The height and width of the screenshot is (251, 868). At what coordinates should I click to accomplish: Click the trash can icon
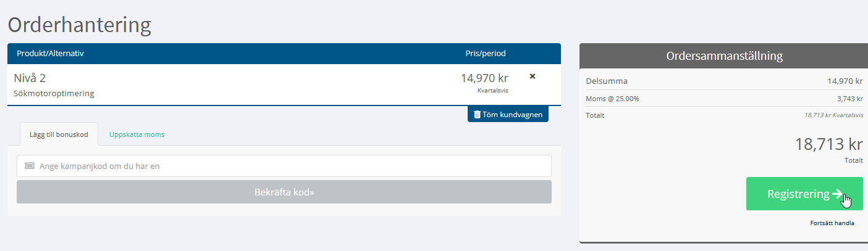(477, 114)
